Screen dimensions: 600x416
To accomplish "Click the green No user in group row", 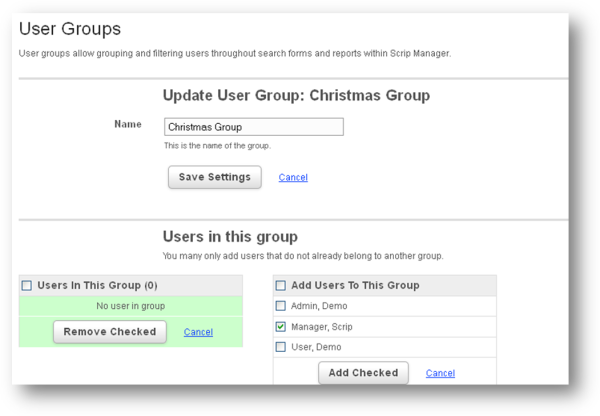I will click(x=130, y=305).
